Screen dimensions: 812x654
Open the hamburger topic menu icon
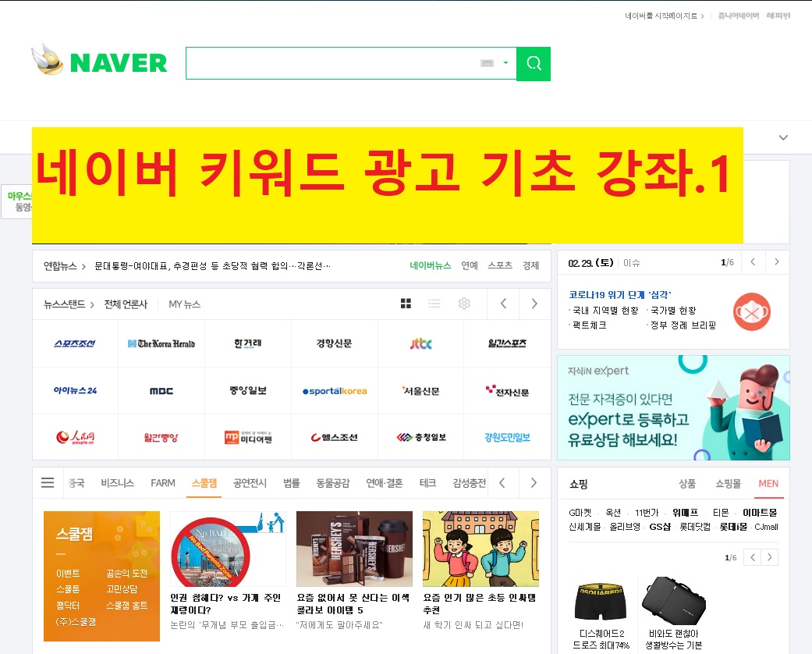point(48,483)
